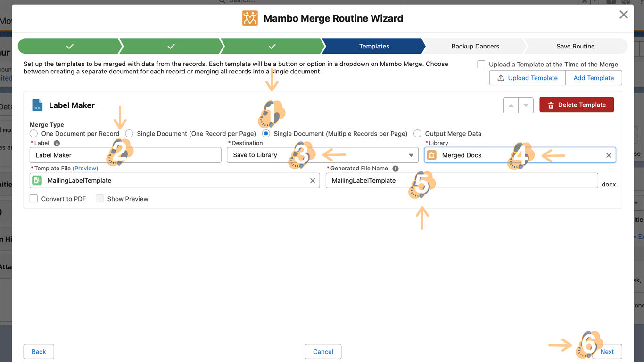Click the Label Maker document icon
Screen dimensions: 644x363
pyautogui.click(x=37, y=105)
